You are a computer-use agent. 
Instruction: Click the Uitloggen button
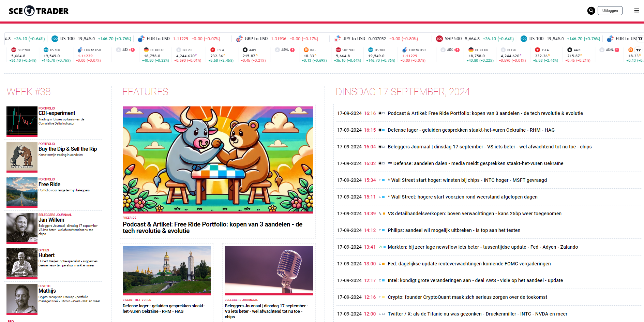point(610,11)
